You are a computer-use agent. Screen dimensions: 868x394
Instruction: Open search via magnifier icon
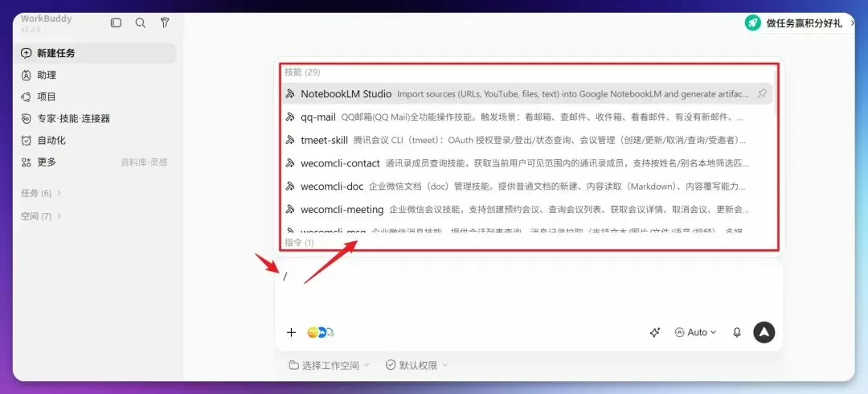[x=141, y=23]
